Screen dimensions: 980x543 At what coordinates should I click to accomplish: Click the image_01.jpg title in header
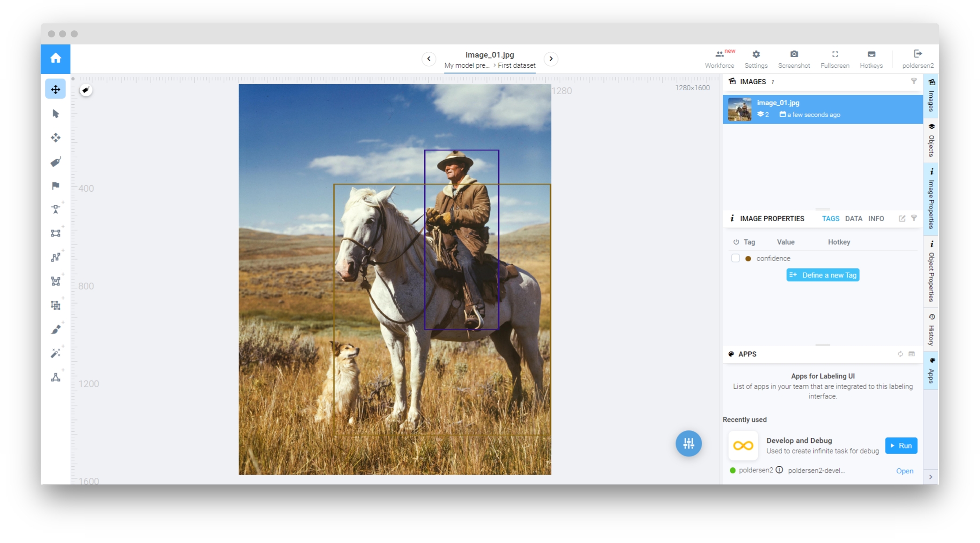point(489,55)
